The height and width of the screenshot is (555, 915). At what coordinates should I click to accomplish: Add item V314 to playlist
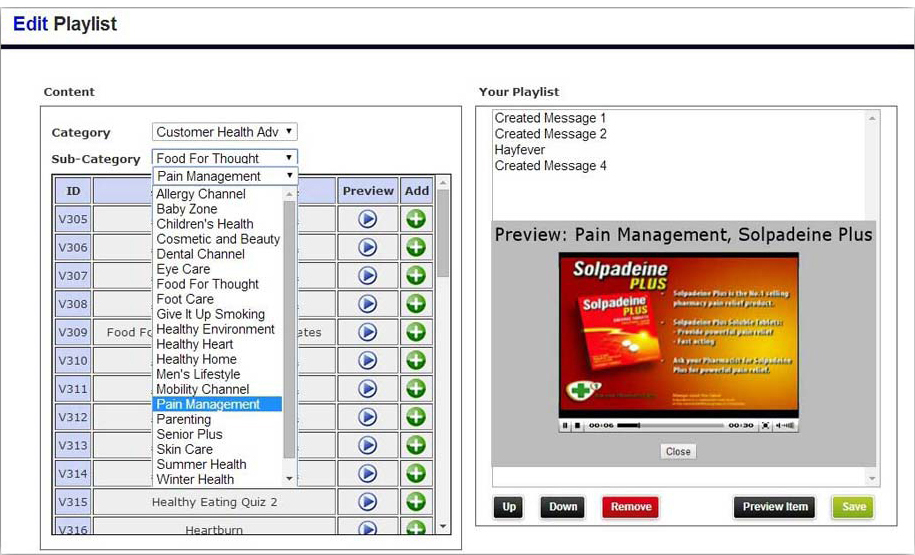point(415,473)
